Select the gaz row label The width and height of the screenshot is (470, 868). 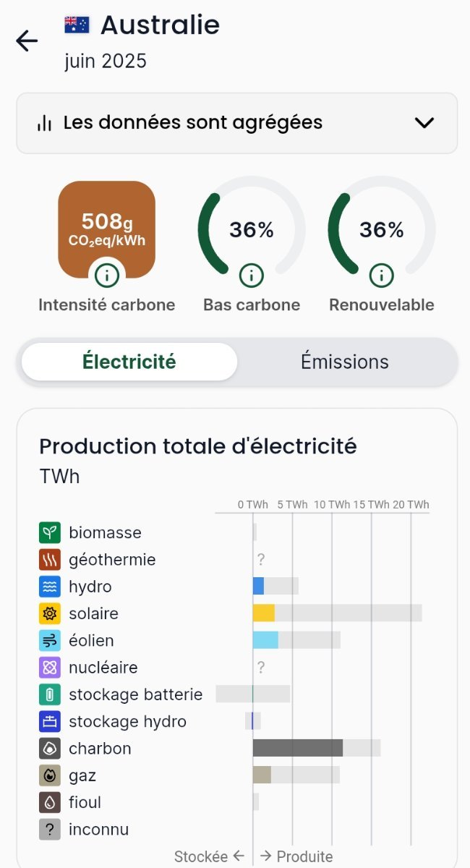click(x=82, y=775)
